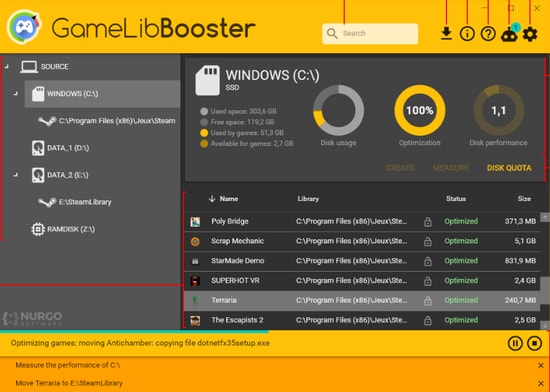
Task: Toggle the lock on Scrap Mechanic
Action: click(x=427, y=241)
